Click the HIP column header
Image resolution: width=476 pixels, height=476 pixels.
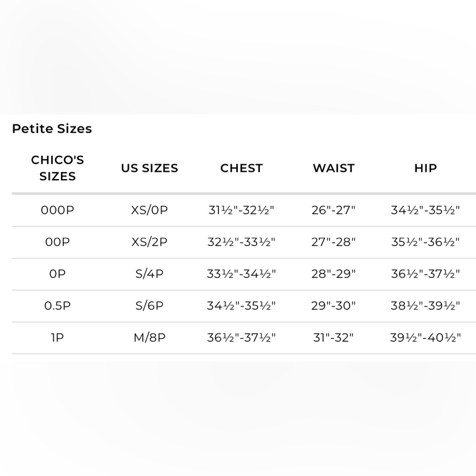426,168
